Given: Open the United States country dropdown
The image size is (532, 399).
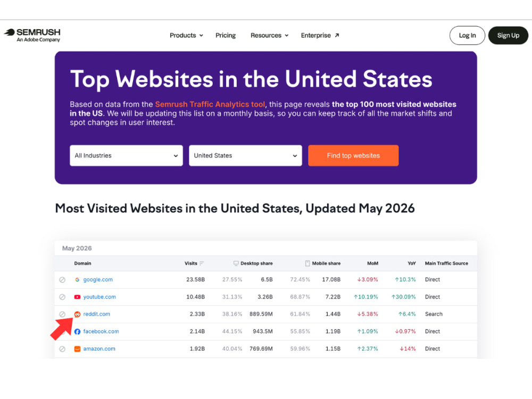Looking at the screenshot, I should 245,155.
